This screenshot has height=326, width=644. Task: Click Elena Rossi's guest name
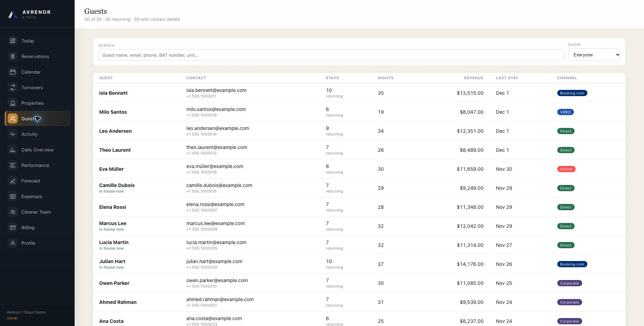[113, 207]
